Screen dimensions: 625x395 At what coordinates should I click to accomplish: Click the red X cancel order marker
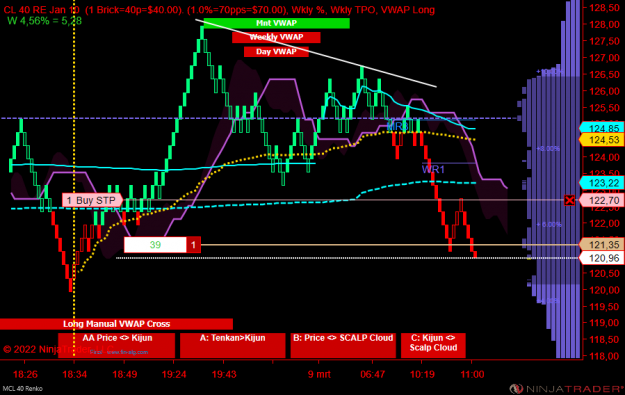pos(569,200)
